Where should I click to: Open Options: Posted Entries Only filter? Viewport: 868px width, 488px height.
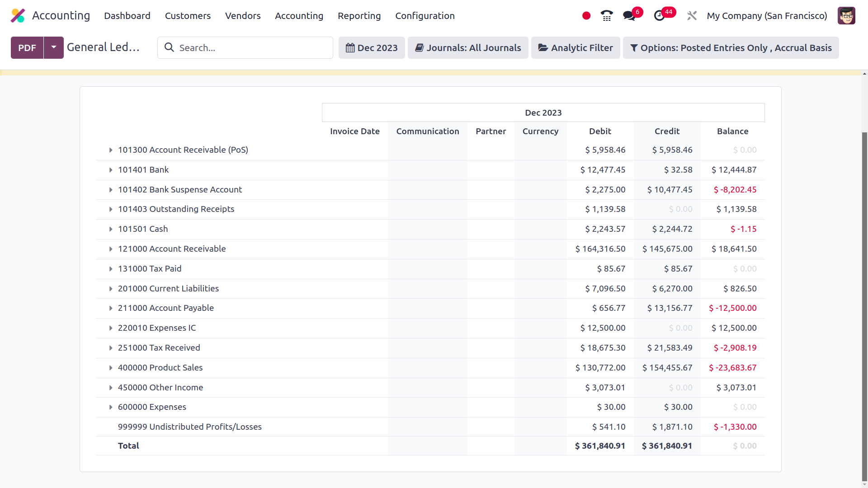click(x=731, y=47)
